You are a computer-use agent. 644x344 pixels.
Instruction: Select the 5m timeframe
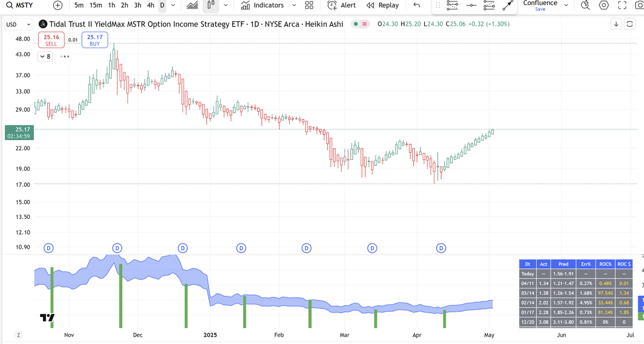coord(79,5)
